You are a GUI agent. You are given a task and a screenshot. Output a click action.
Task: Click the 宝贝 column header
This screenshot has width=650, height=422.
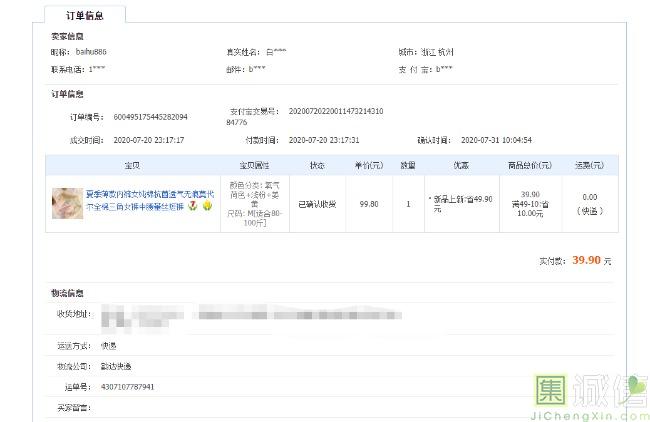tap(131, 165)
